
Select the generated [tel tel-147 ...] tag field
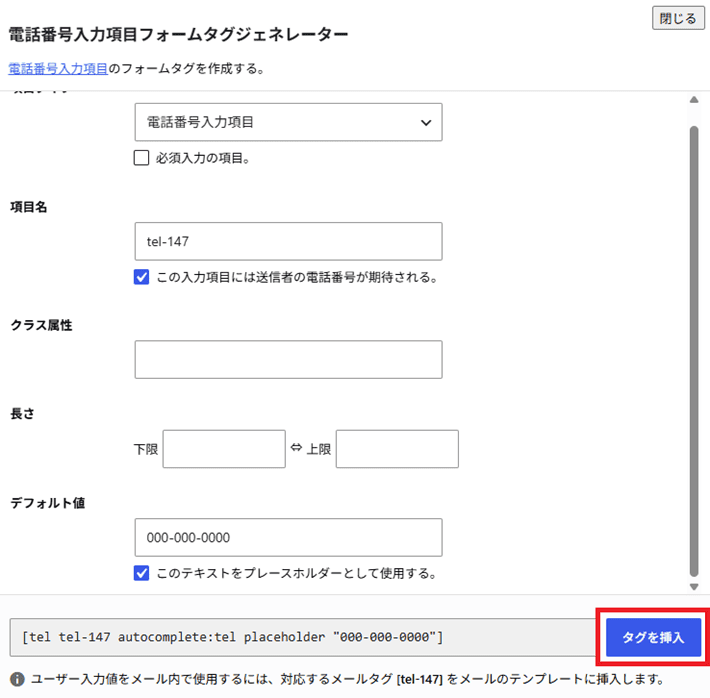pyautogui.click(x=303, y=637)
